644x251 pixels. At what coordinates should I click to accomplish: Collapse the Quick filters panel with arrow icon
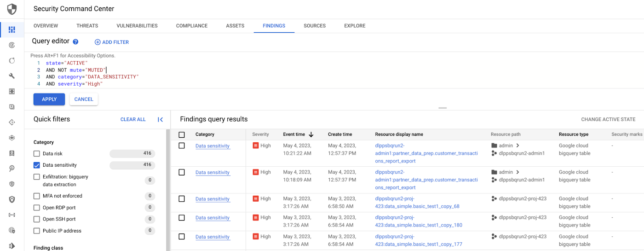click(x=160, y=120)
